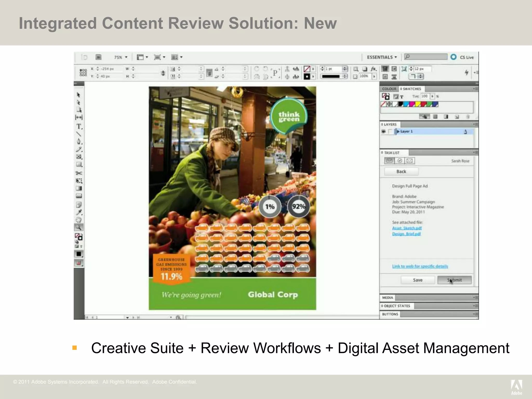Select the Pen tool
The width and height of the screenshot is (532, 399).
click(79, 142)
